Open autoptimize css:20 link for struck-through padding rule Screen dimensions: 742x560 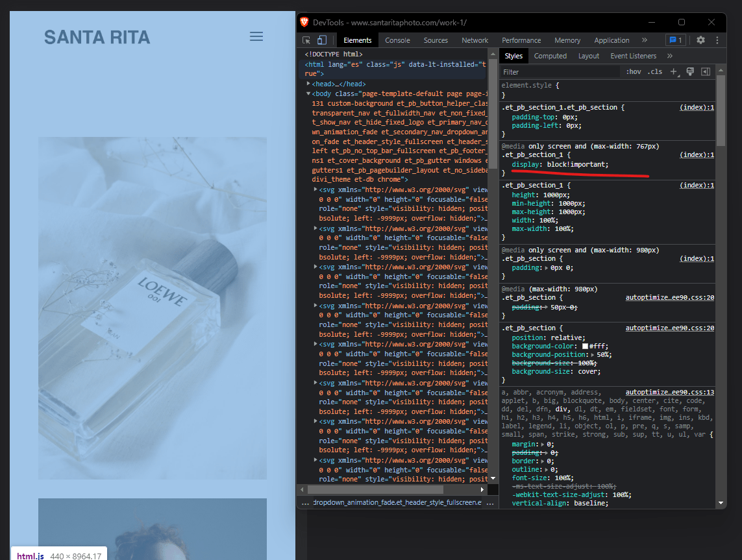pyautogui.click(x=669, y=297)
